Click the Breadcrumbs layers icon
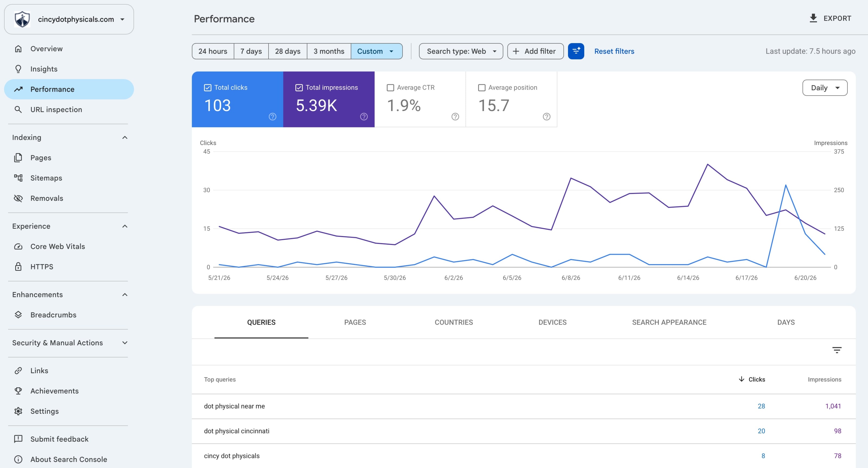Viewport: 868px width, 468px height. (18, 315)
